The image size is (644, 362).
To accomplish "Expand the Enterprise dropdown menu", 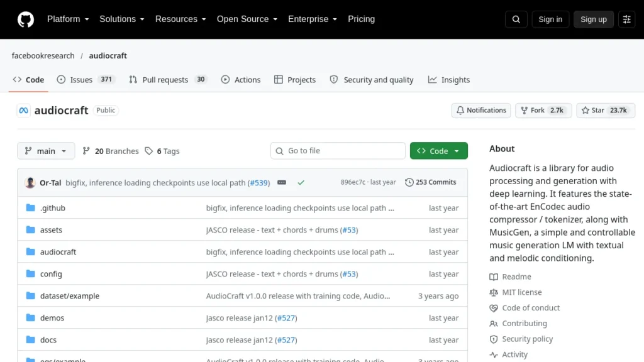I will pyautogui.click(x=313, y=19).
